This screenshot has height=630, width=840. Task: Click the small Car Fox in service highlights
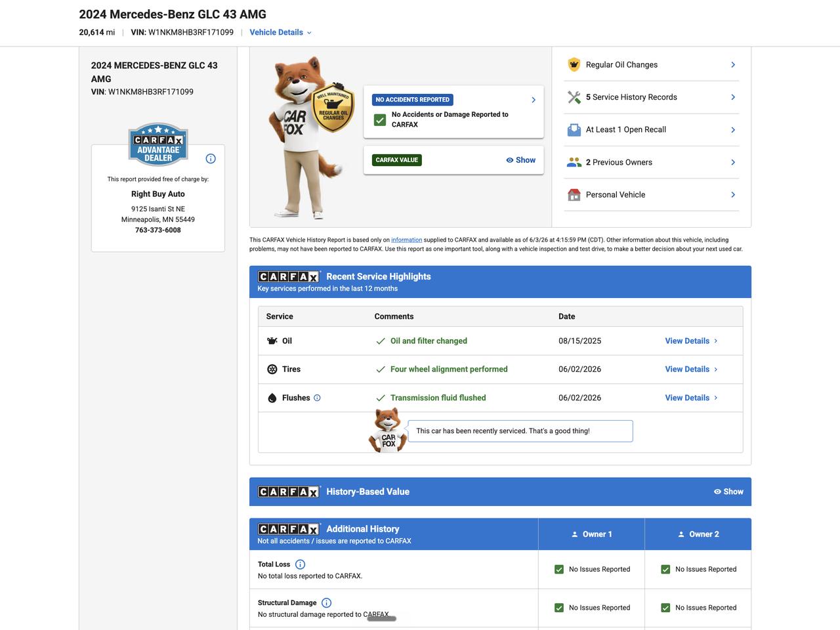point(388,430)
